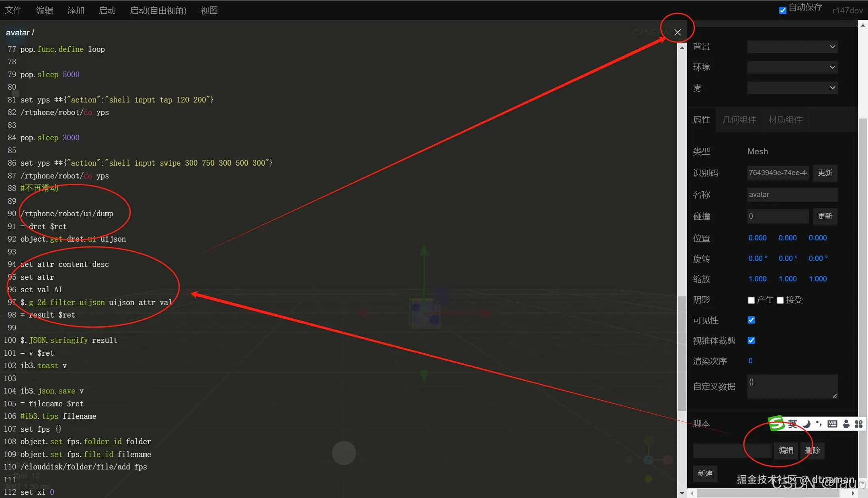868x498 pixels.
Task: Toggle the 自动保存 autosave checkbox
Action: click(782, 10)
